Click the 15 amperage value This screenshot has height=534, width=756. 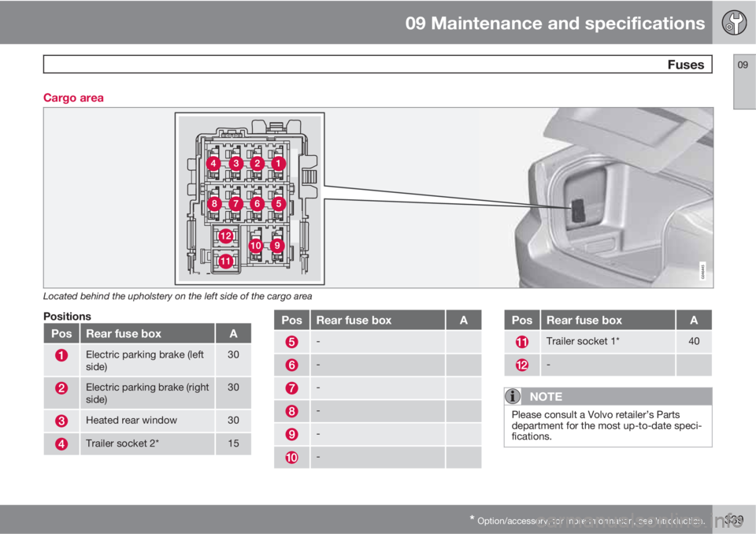click(233, 443)
